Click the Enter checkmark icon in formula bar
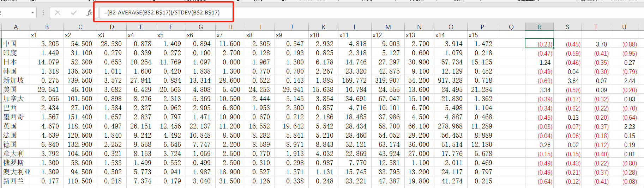Screen dimensions: 644x188 click(x=74, y=13)
